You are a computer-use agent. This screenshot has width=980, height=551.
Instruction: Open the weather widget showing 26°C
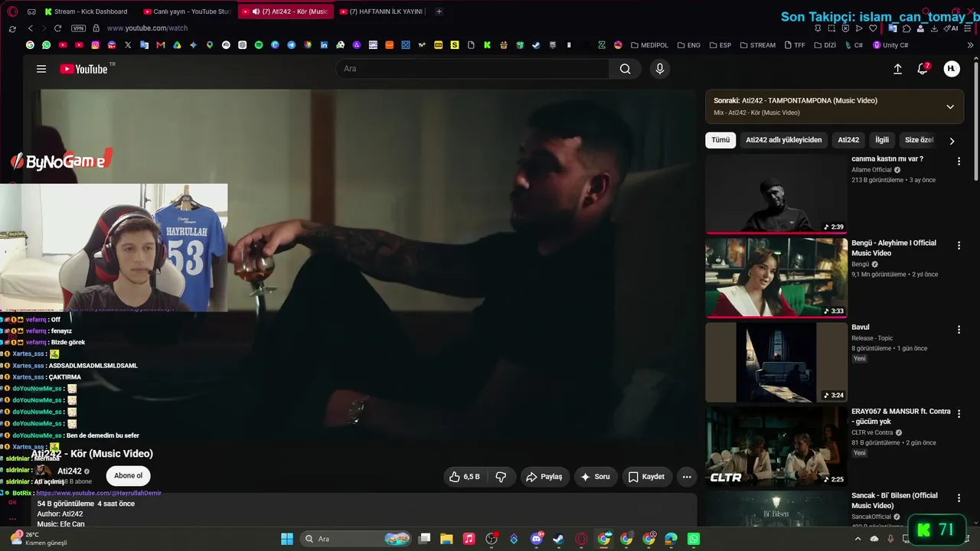[x=38, y=539]
